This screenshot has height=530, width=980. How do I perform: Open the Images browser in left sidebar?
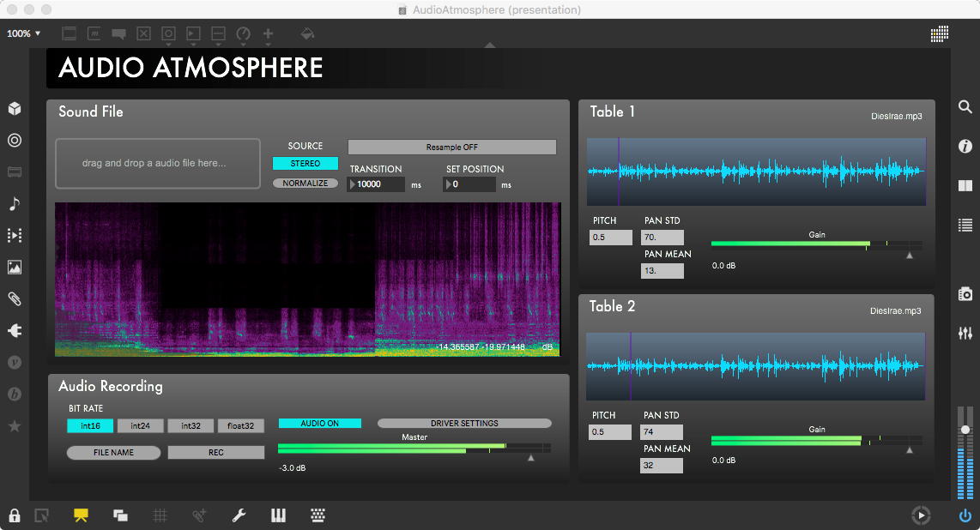[x=15, y=267]
